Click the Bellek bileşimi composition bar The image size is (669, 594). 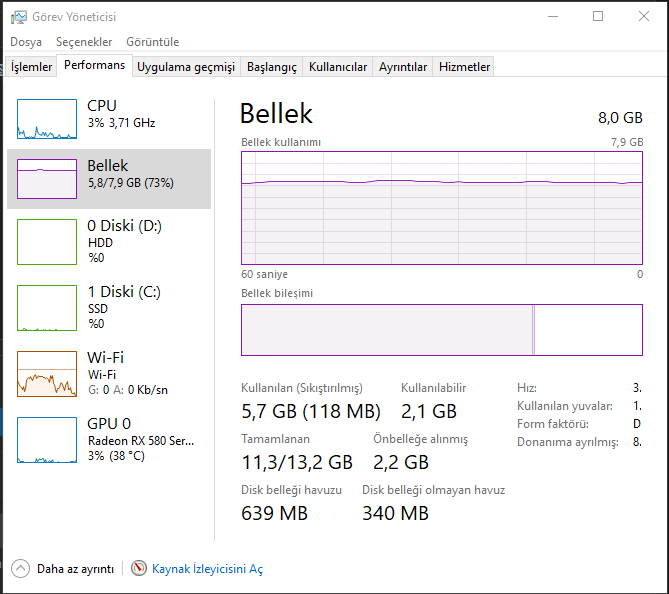(x=441, y=330)
